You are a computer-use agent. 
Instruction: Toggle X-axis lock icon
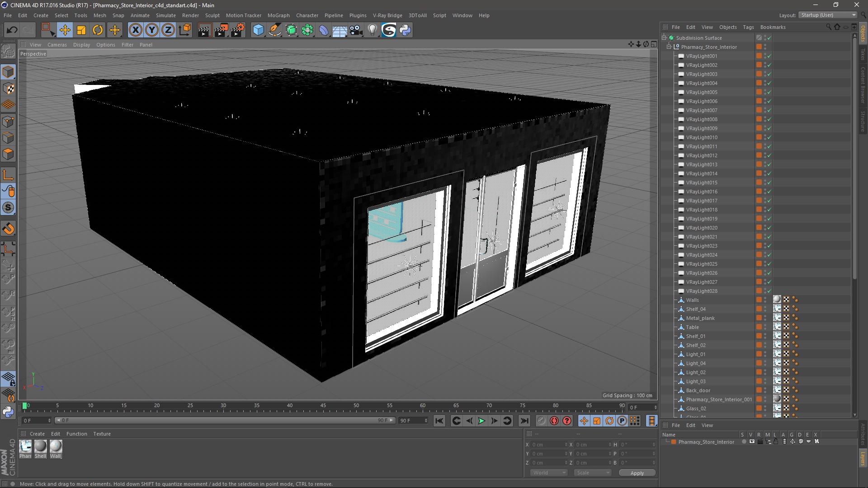point(135,30)
